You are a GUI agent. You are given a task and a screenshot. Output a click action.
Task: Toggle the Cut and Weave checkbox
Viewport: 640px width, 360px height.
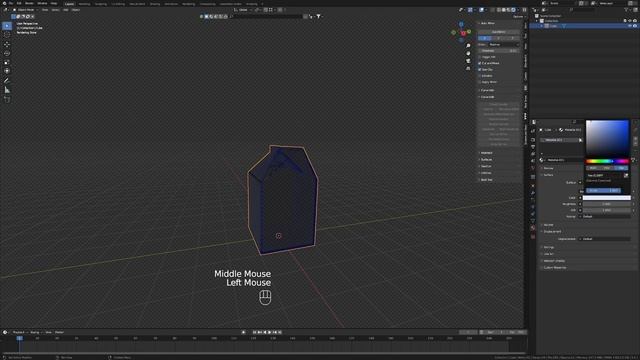click(x=480, y=63)
